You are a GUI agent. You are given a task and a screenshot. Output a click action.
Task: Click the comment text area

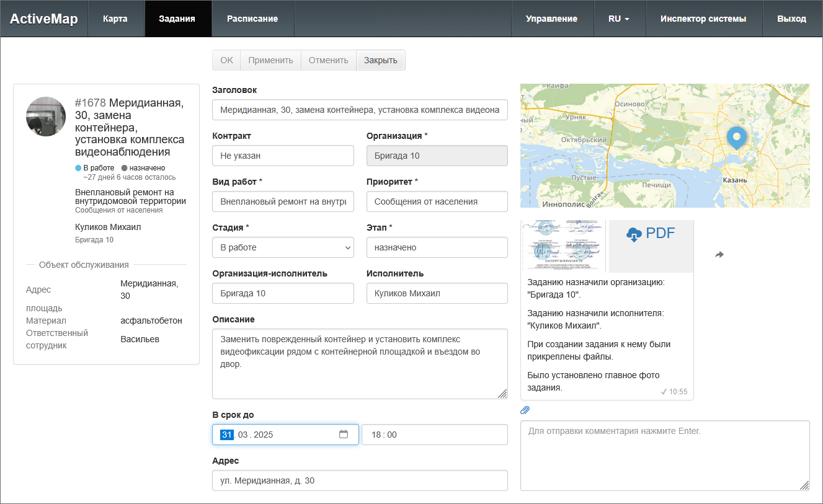click(x=664, y=456)
